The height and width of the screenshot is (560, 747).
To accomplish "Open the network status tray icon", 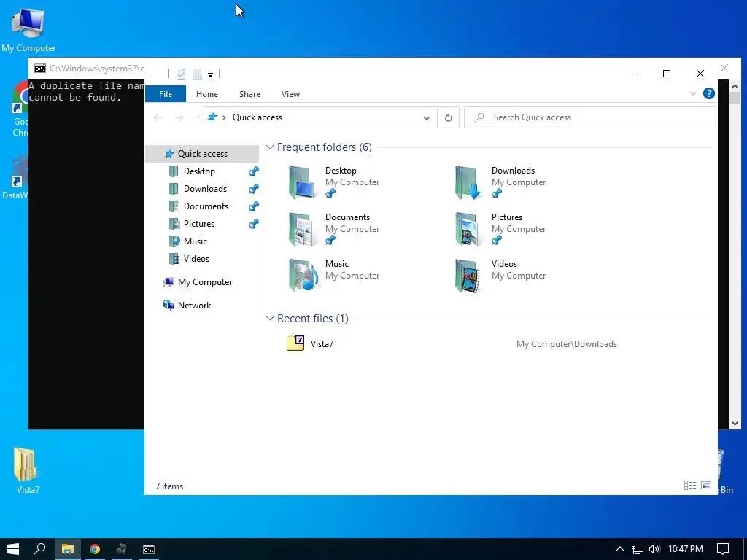I will (x=637, y=549).
